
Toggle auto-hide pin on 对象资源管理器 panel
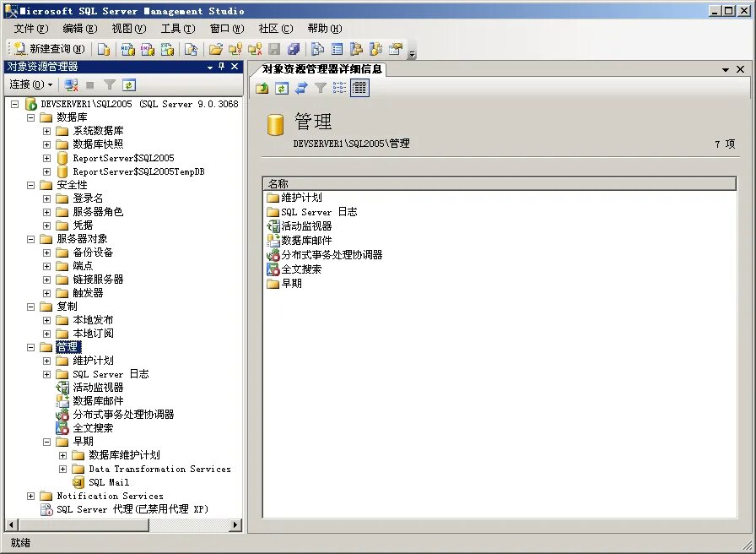222,67
